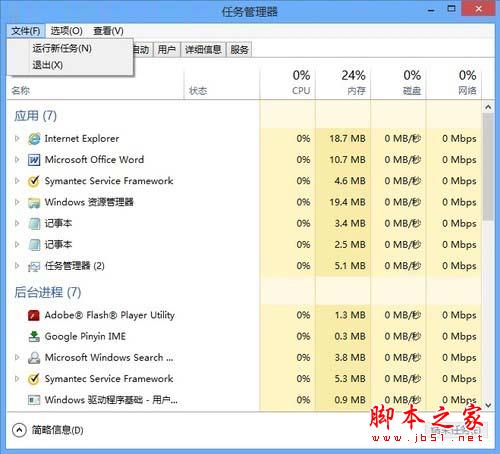This screenshot has width=500, height=454.
Task: Click the Symantec icon under 后台进程
Action: [x=34, y=379]
